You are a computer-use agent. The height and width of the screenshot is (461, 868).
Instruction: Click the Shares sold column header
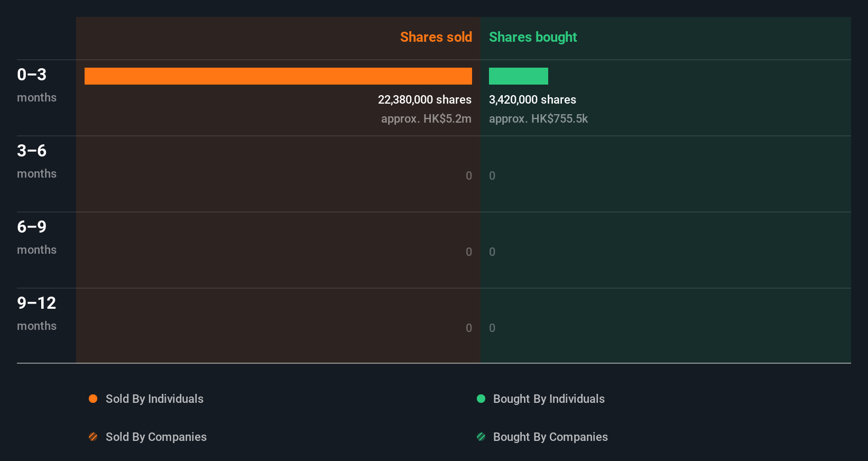[x=436, y=37]
